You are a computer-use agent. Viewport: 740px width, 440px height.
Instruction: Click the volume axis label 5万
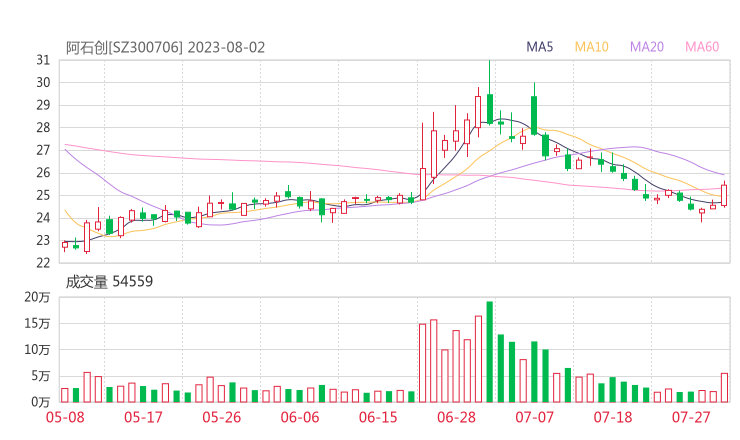coord(41,376)
